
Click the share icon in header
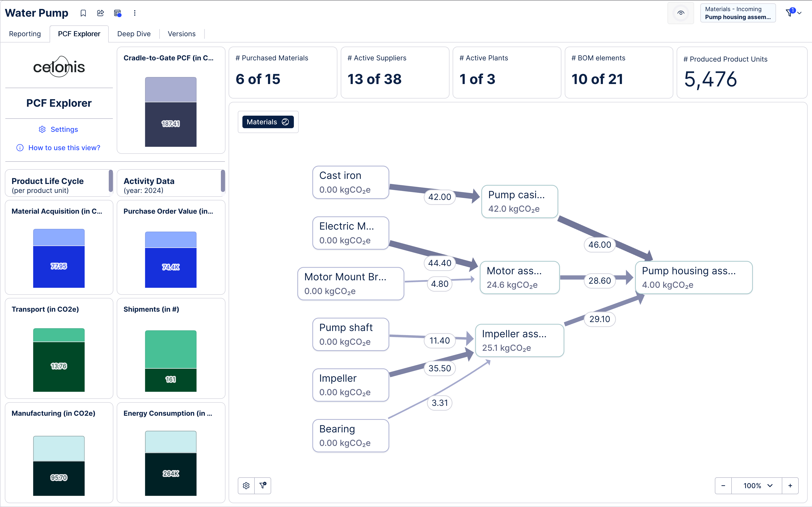click(100, 13)
